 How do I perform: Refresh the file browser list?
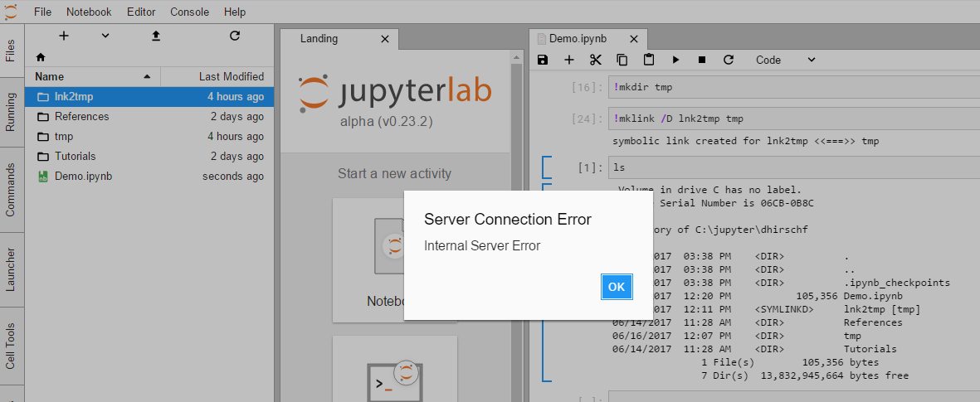234,36
